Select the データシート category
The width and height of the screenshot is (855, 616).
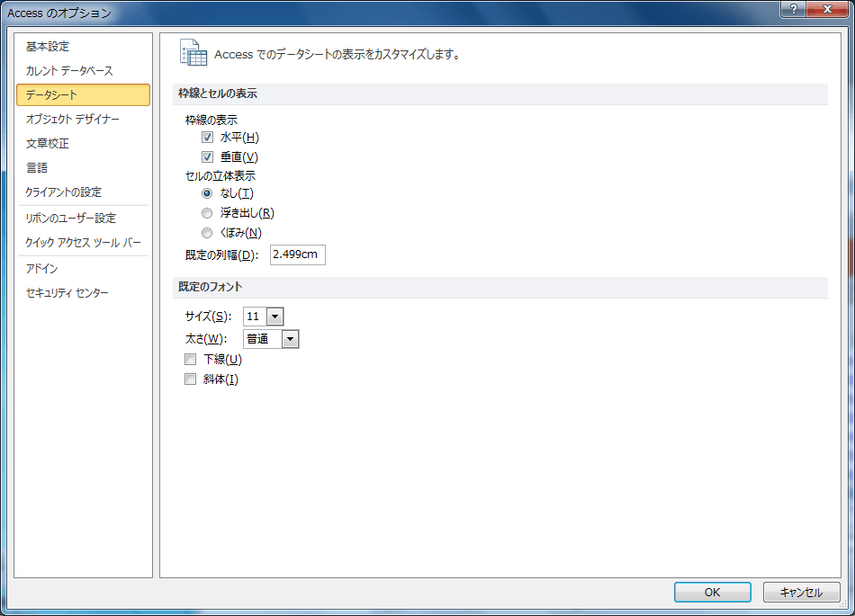[83, 94]
